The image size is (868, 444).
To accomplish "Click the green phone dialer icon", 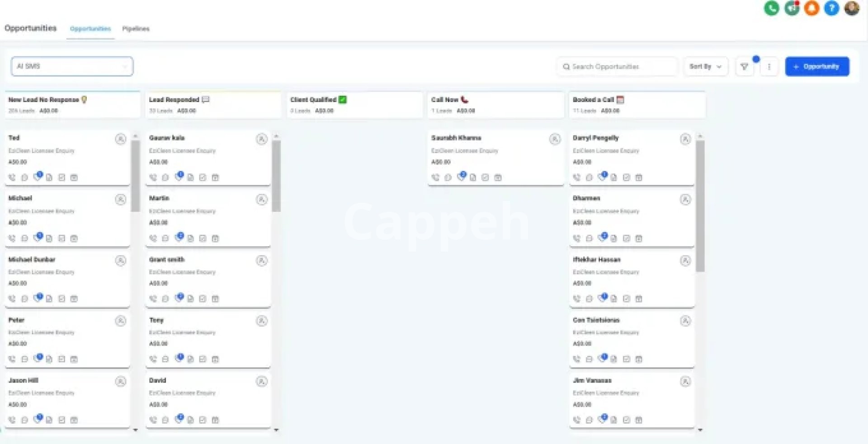I will pos(772,8).
